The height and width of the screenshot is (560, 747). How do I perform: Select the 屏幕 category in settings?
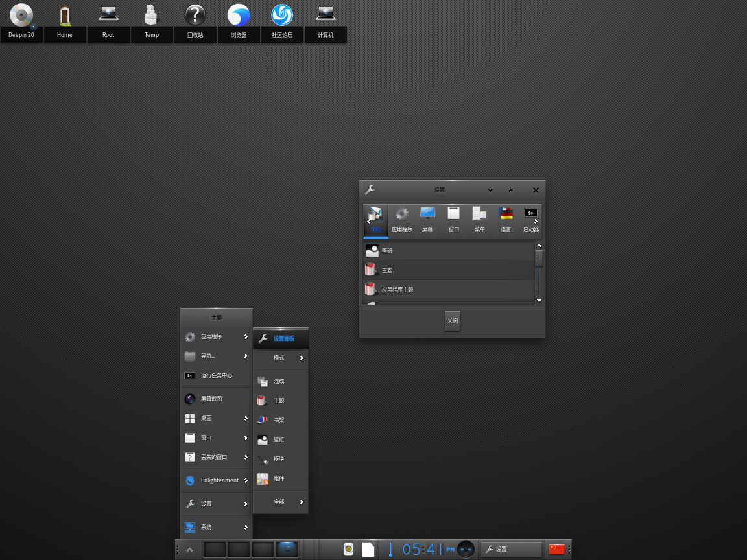427,220
